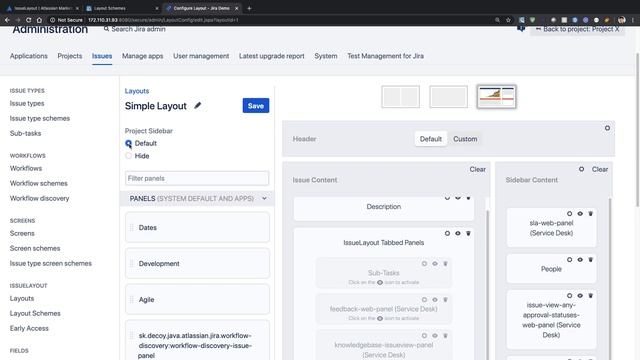This screenshot has width=640, height=360.
Task: Activate feedback-web-panel with its eye icon
Action: 435,300
